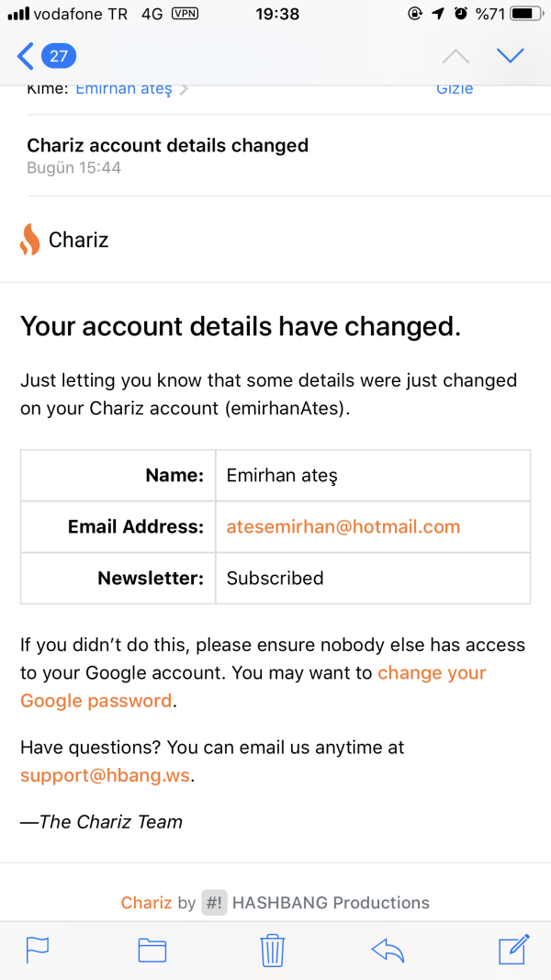Hide header details via Gizle
The image size is (551, 980).
pyautogui.click(x=455, y=89)
